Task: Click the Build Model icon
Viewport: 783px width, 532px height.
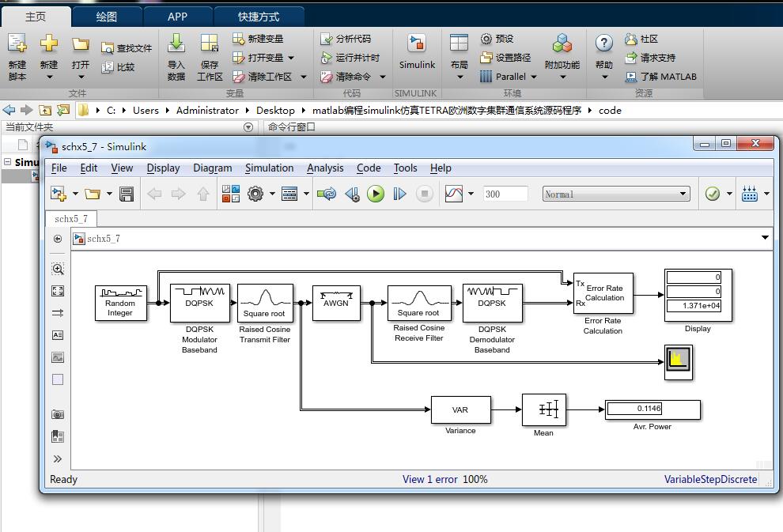Action: tap(750, 194)
